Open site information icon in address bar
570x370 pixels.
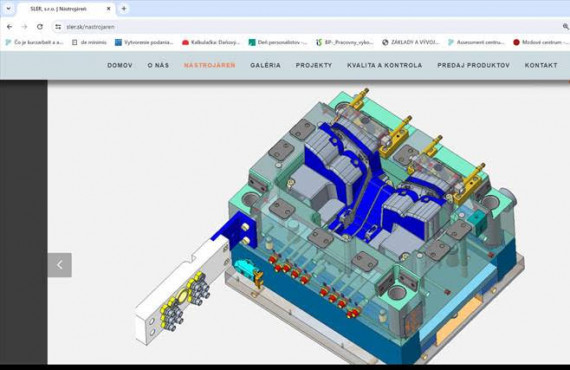click(x=58, y=27)
